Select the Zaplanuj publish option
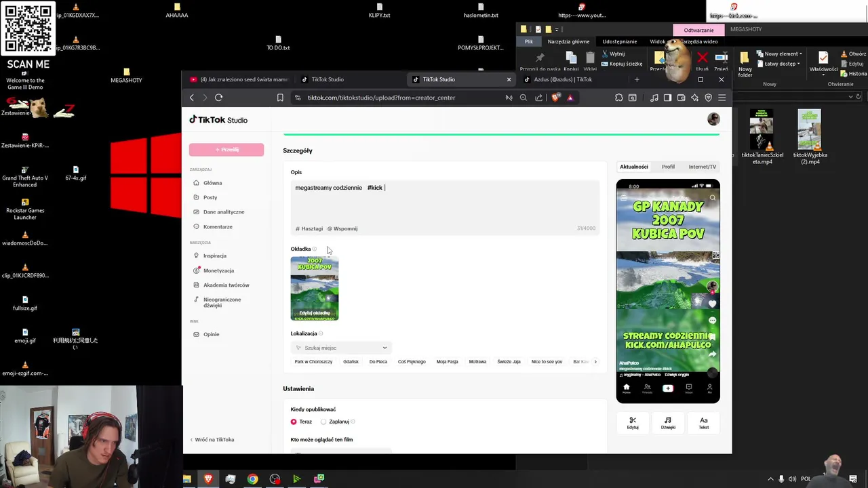 coord(335,422)
